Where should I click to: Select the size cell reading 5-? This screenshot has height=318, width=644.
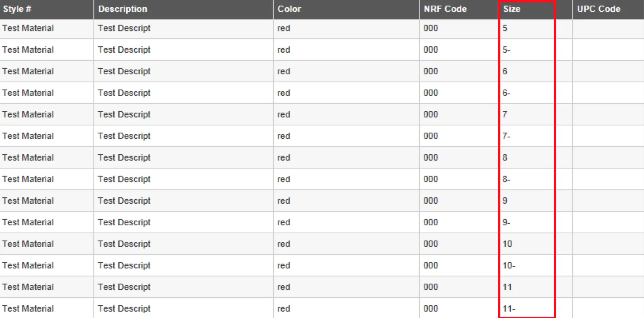coord(506,50)
